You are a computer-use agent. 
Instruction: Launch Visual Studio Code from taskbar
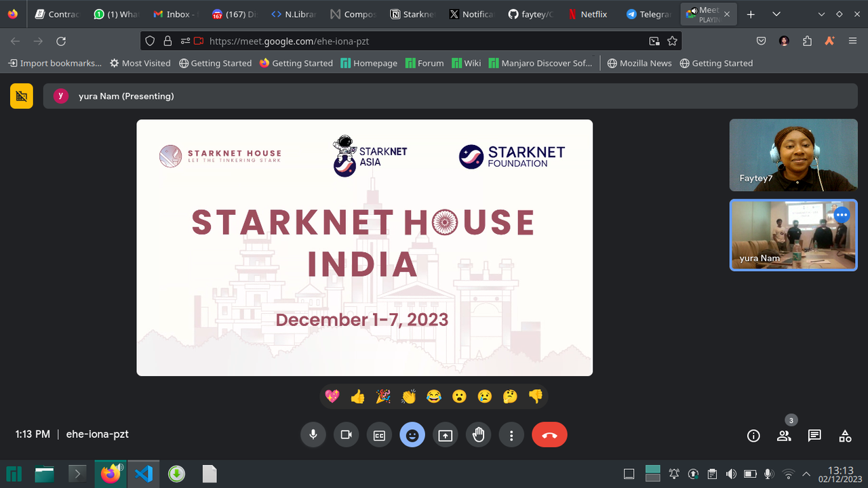(x=143, y=474)
